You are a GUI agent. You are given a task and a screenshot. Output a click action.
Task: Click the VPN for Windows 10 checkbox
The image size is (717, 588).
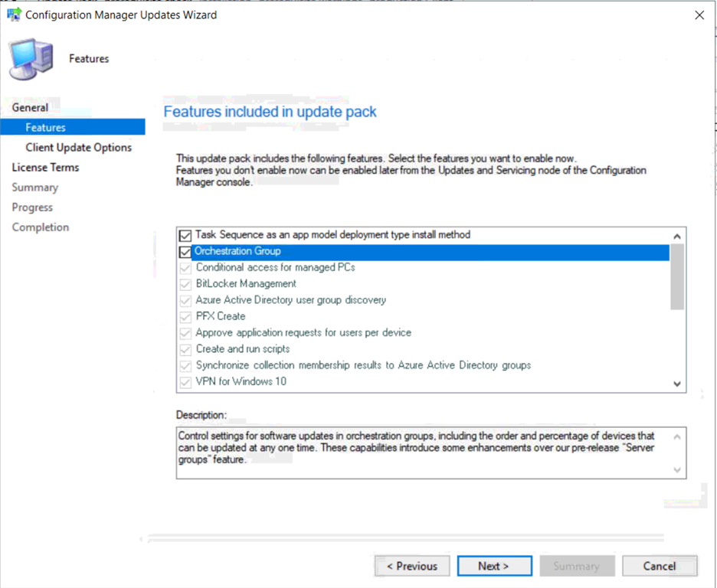coord(185,382)
